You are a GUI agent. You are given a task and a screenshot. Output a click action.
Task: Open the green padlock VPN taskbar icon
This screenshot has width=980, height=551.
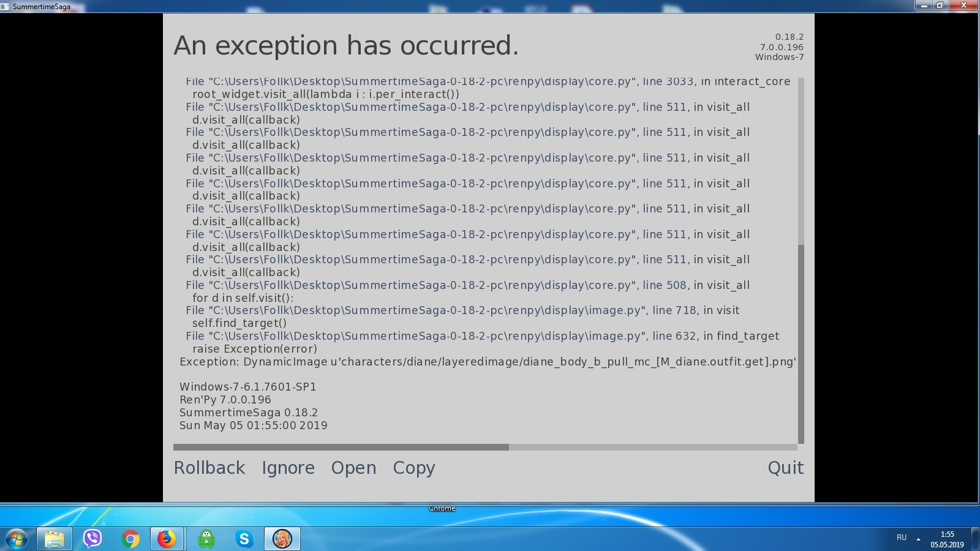point(206,539)
